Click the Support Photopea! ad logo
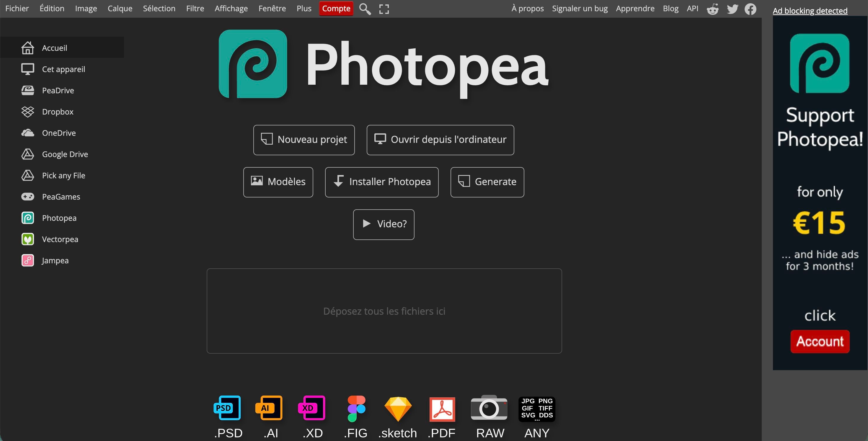The width and height of the screenshot is (868, 441). (x=820, y=63)
